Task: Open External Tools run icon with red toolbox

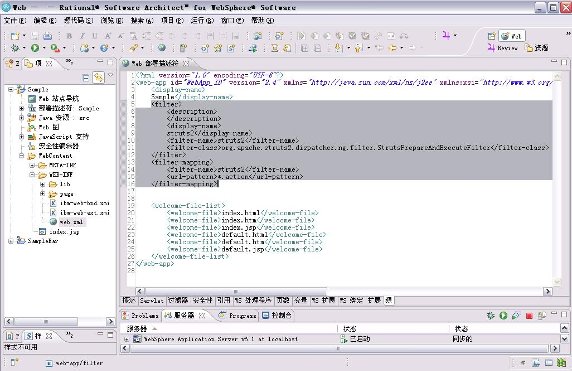Action: pyautogui.click(x=55, y=48)
